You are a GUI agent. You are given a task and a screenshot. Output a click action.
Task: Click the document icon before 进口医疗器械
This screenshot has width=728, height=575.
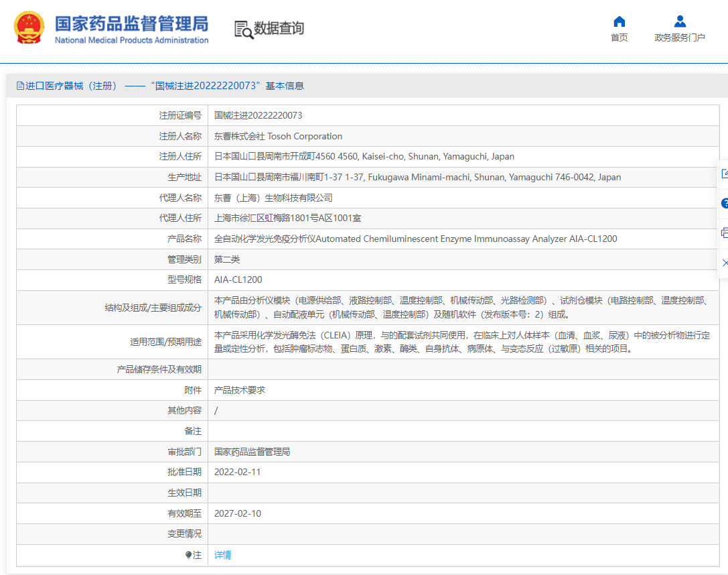(20, 86)
